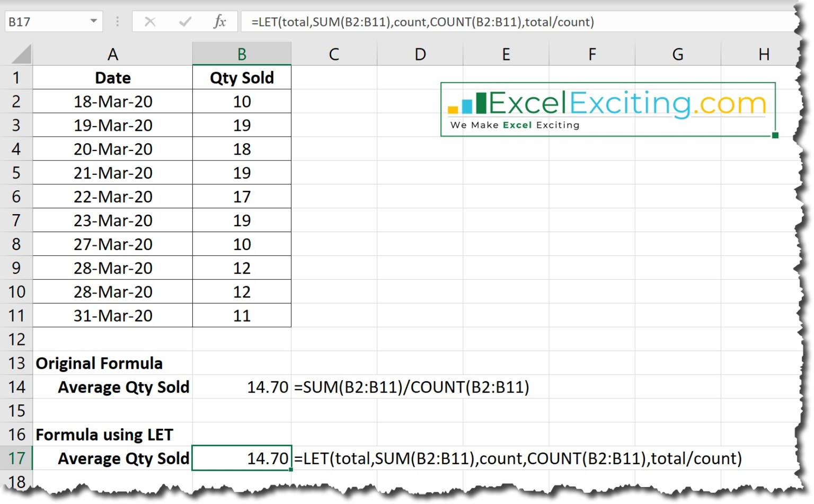Select column H header
This screenshot has width=814, height=504.
click(763, 54)
